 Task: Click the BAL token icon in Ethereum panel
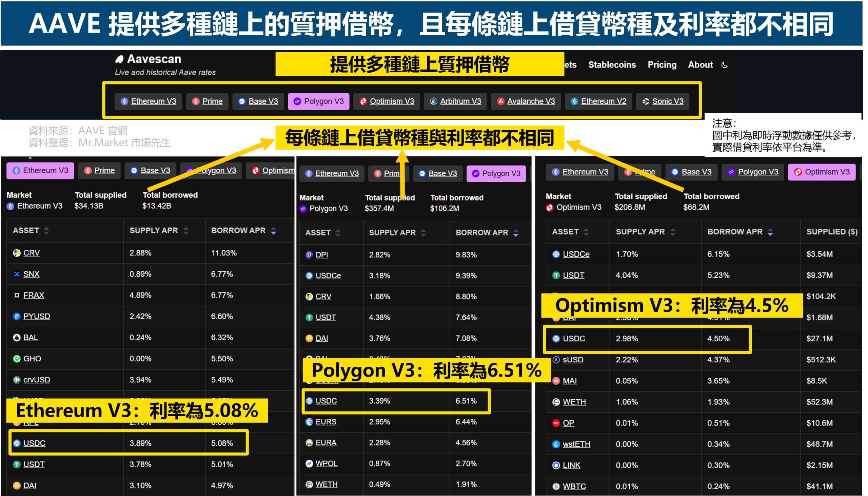click(x=16, y=337)
